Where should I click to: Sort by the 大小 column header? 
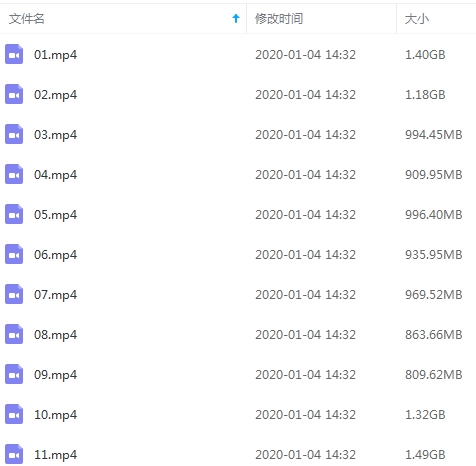[417, 19]
